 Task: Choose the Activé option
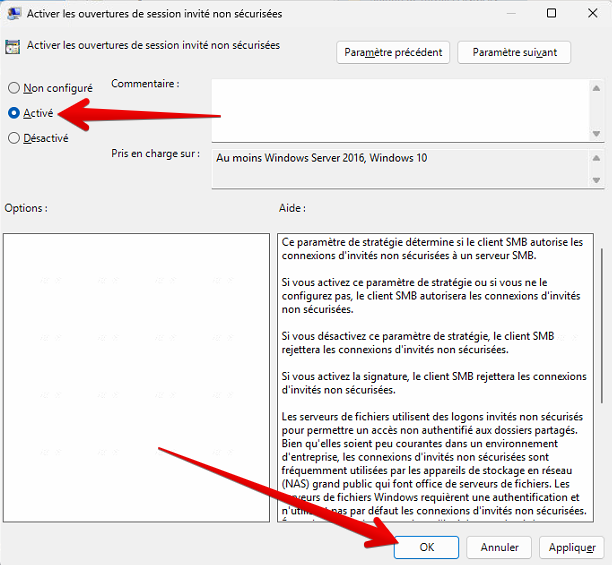[14, 113]
